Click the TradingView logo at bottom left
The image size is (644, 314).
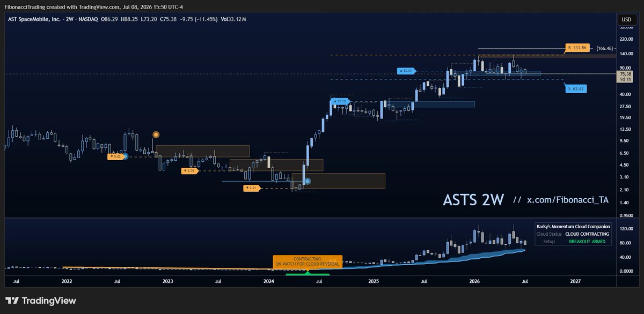41,301
